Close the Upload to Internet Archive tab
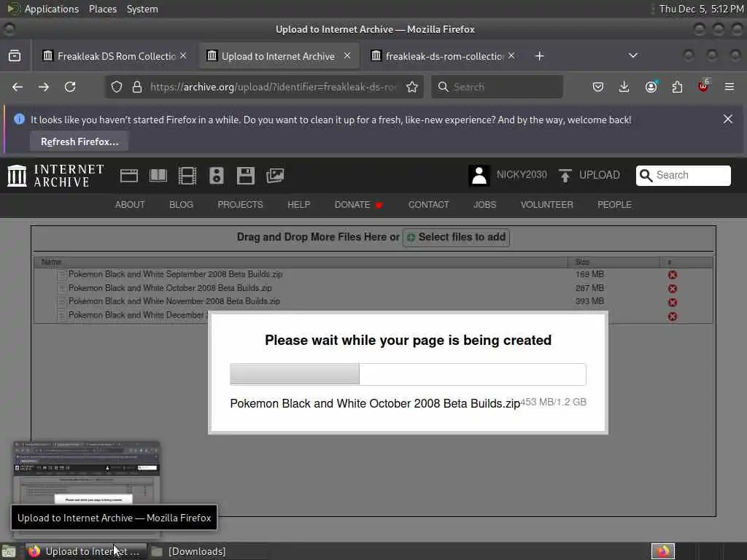 pyautogui.click(x=347, y=55)
